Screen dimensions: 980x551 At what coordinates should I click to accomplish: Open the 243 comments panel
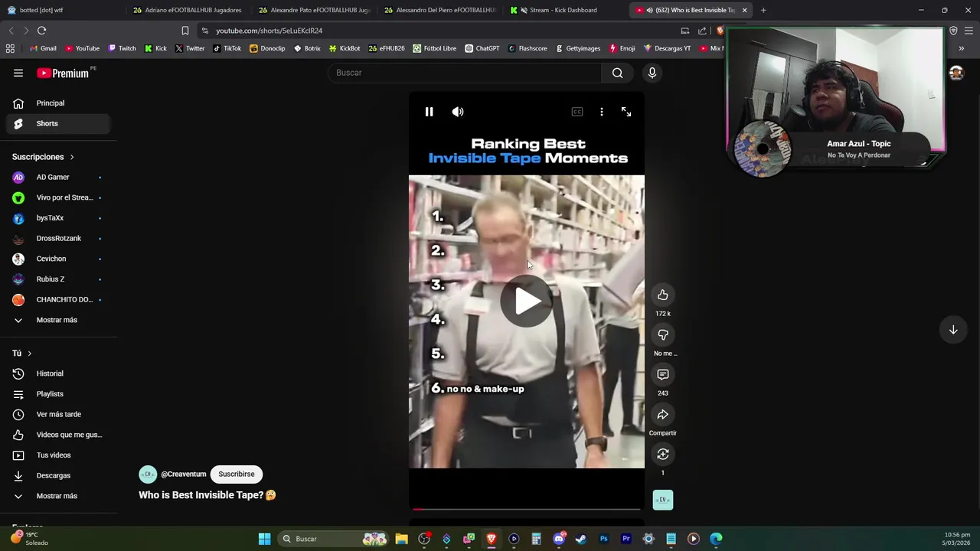coord(663,374)
